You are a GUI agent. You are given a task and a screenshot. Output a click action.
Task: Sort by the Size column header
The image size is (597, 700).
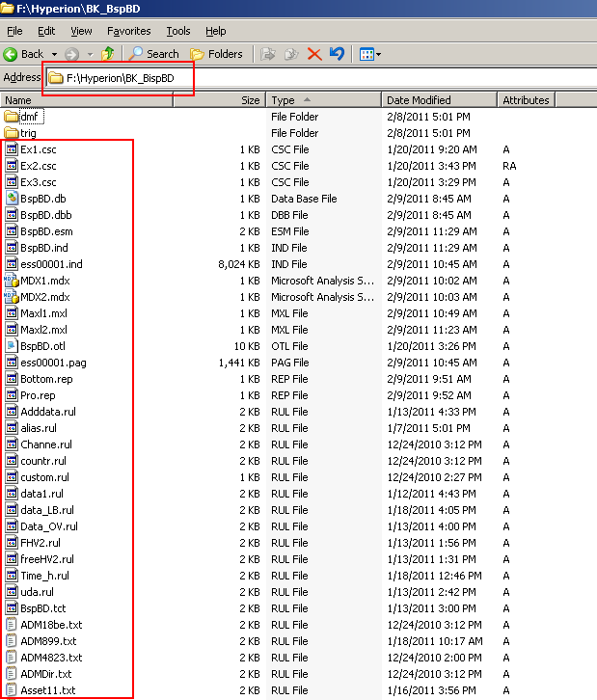point(219,100)
